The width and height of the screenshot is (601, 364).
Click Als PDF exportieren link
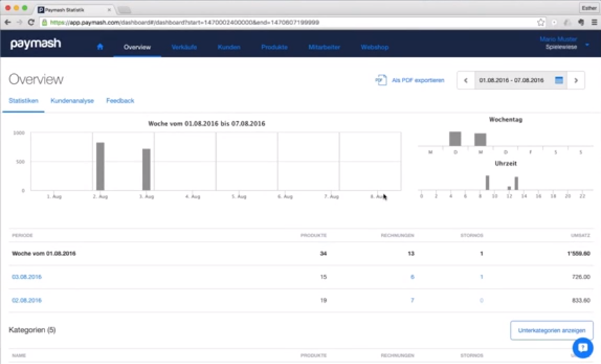pos(418,80)
